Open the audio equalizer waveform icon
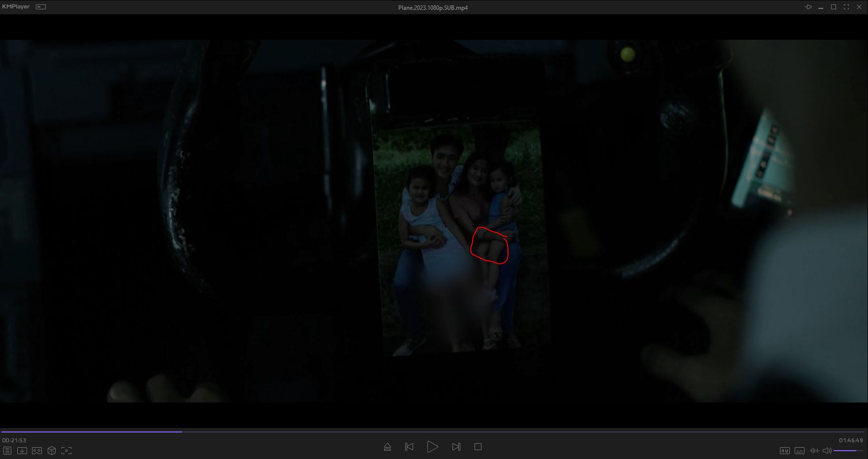This screenshot has height=459, width=868. tap(814, 451)
